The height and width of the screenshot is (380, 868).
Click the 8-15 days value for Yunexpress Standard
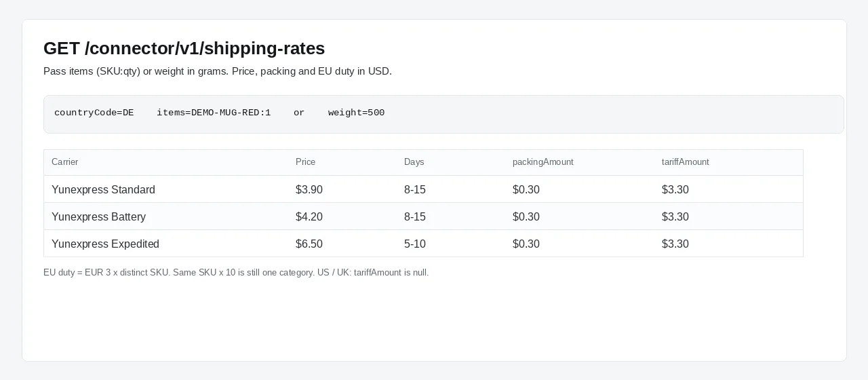click(415, 189)
